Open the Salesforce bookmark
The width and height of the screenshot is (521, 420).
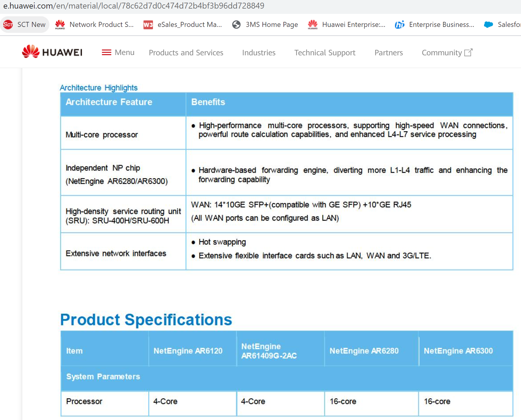point(502,25)
